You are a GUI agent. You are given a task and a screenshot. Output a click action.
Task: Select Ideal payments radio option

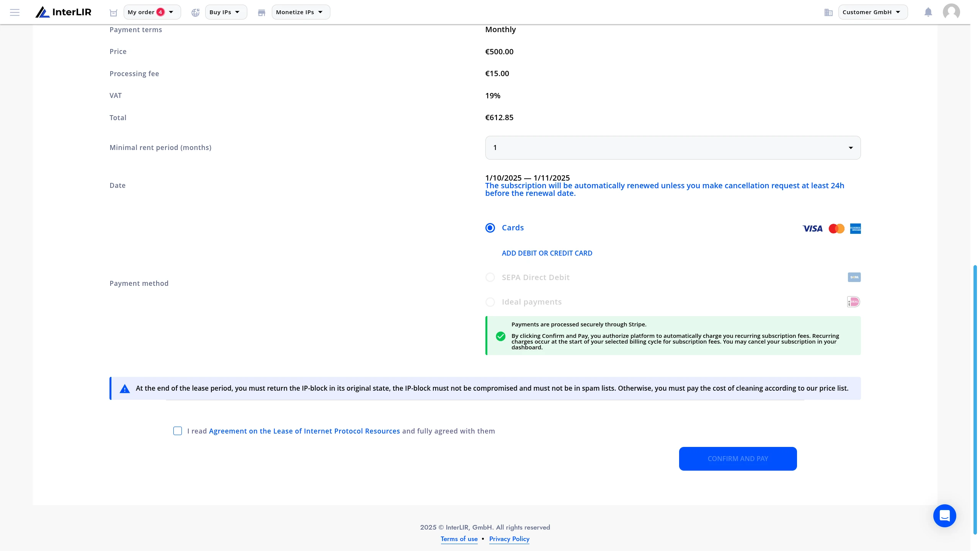click(490, 302)
